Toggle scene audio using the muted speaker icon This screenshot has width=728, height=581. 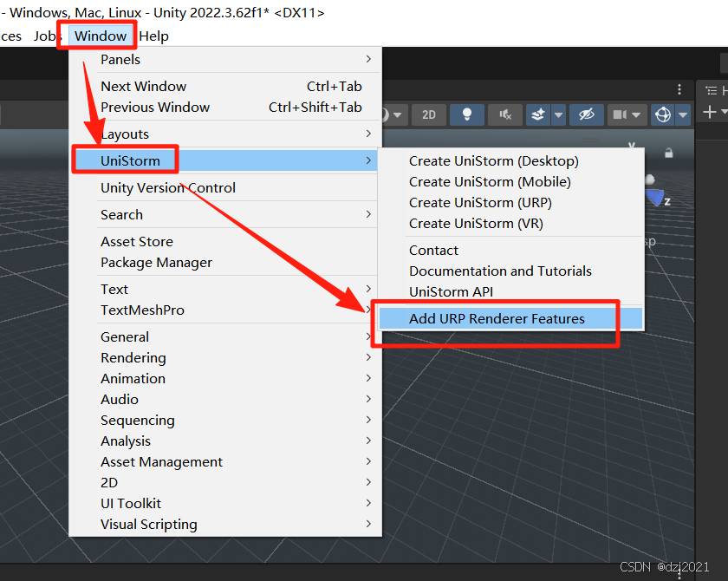(x=505, y=114)
